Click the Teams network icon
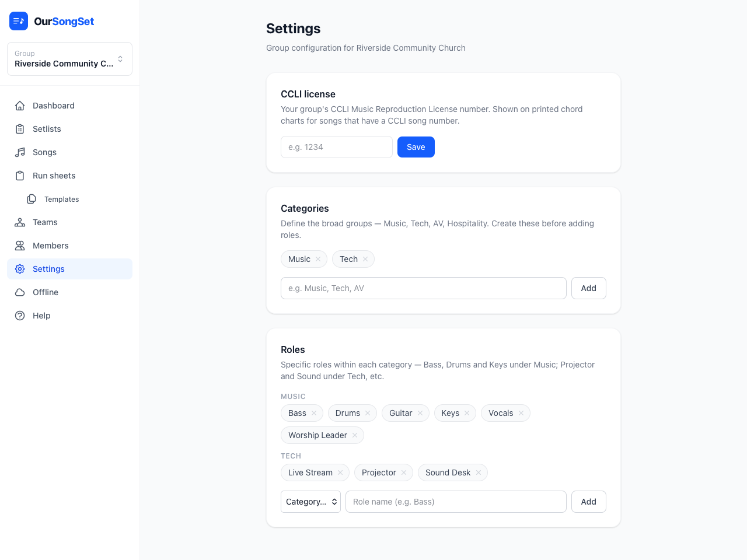Screen dimensions: 747x560 click(20, 222)
